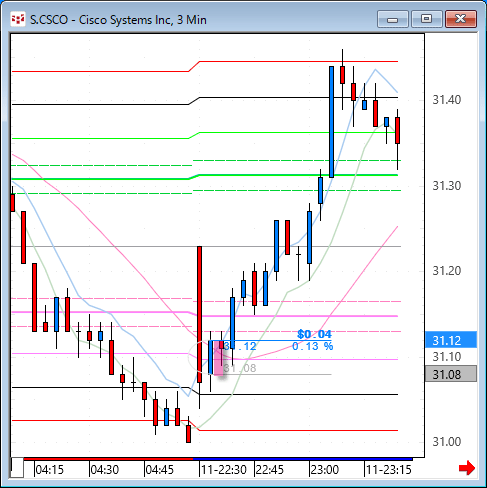Click the 11-22:30 time axis label

point(224,470)
